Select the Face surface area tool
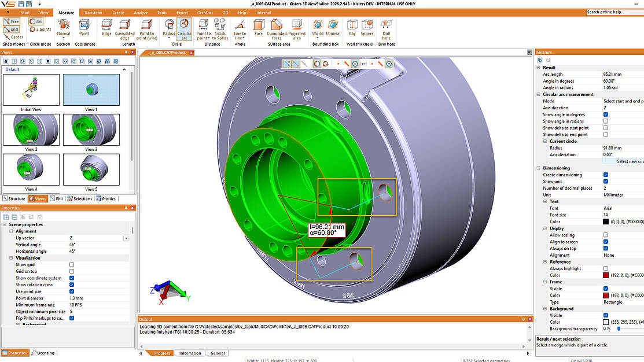Screen dimensions: 644x362 point(258,28)
